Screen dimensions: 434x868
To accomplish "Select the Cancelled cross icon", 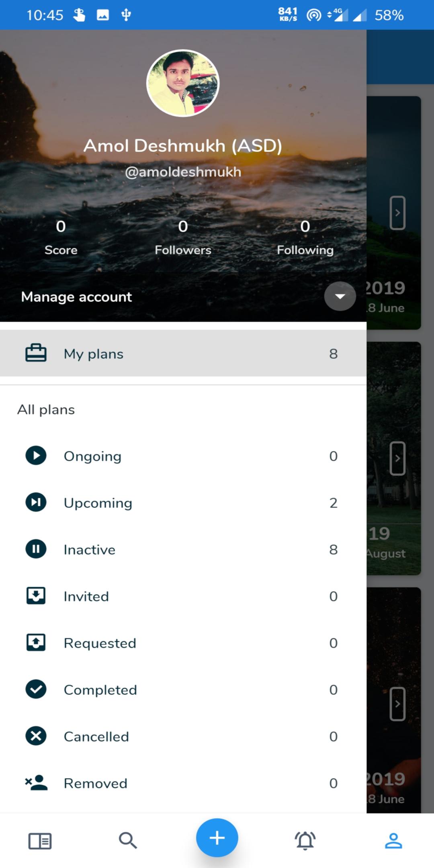I will 36,736.
